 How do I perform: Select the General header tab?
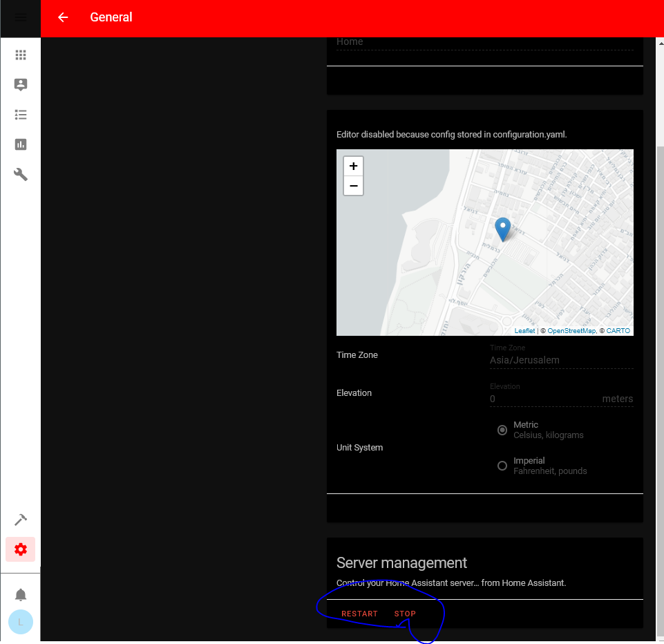[111, 17]
